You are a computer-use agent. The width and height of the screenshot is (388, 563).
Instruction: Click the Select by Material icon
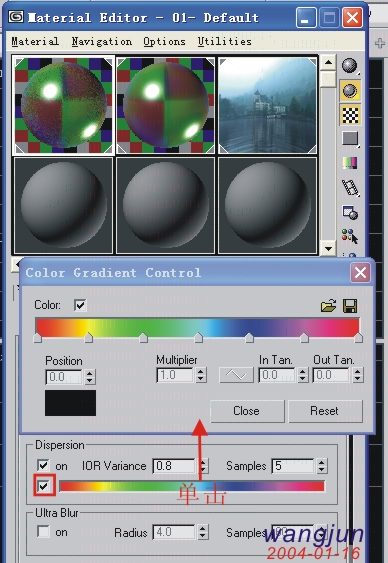(350, 236)
